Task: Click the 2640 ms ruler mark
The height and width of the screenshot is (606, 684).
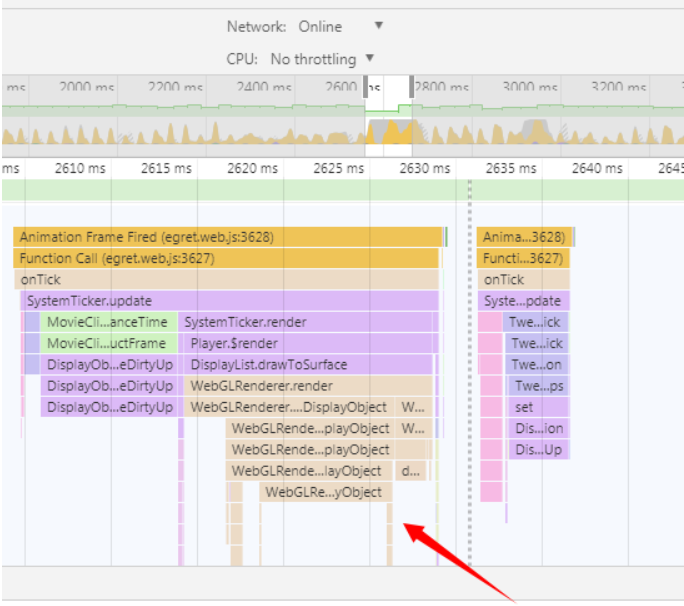Action: click(x=597, y=168)
